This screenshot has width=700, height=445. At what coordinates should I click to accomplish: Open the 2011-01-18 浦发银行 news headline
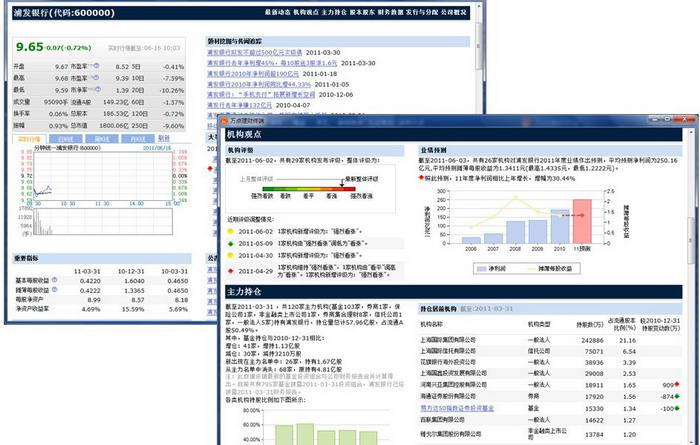(253, 74)
